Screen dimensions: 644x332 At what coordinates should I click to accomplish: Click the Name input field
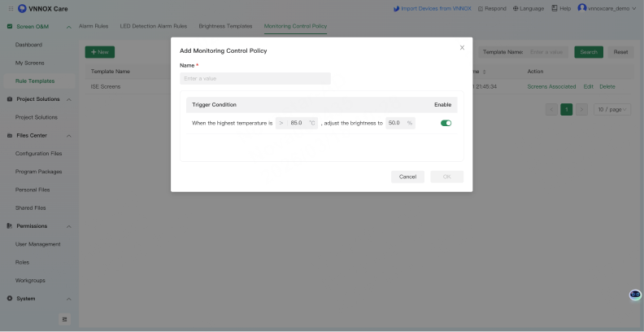pos(255,79)
